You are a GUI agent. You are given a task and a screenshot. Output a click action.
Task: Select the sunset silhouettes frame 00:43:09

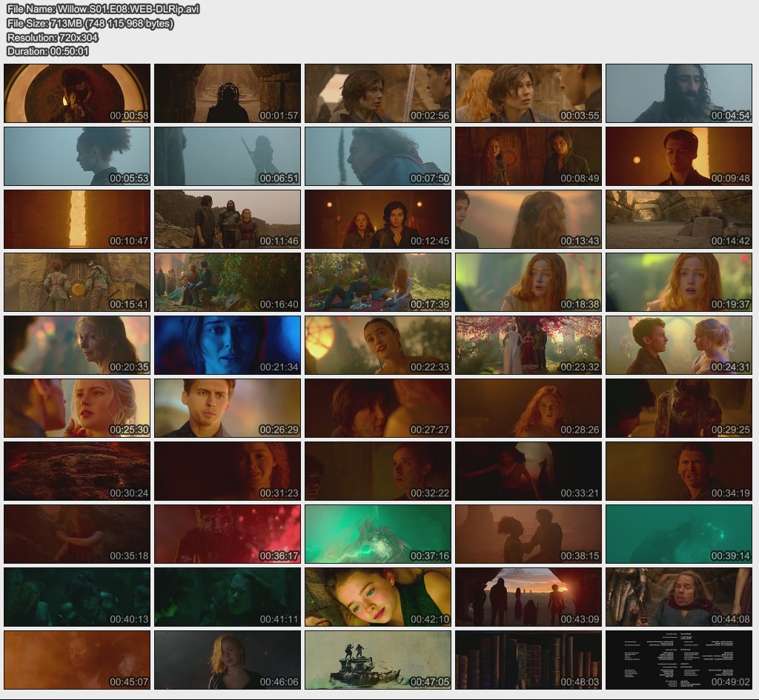click(x=528, y=597)
